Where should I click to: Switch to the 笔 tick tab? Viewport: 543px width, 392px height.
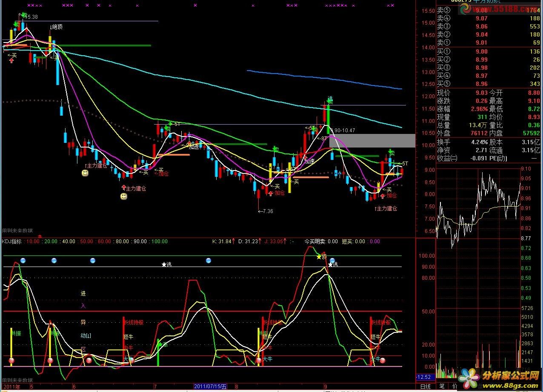442,386
